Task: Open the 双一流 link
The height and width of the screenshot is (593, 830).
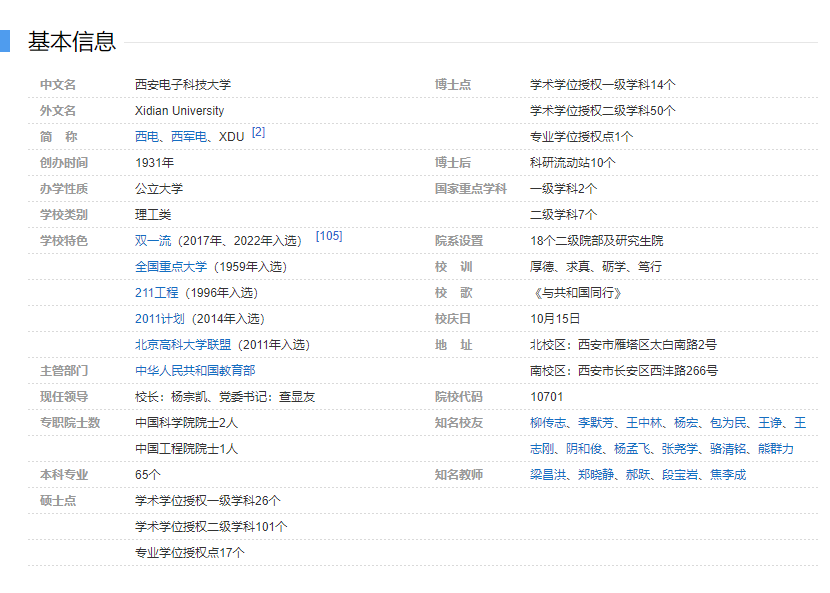Action: point(153,241)
